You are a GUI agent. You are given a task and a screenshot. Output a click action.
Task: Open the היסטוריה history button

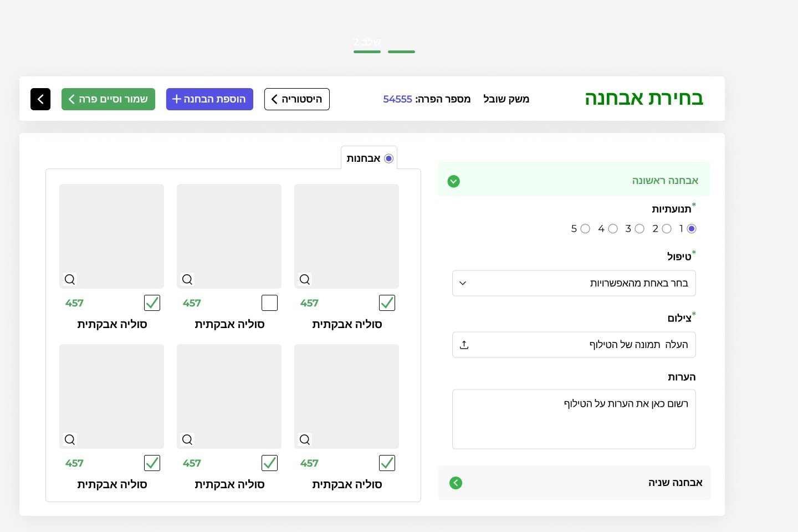297,99
